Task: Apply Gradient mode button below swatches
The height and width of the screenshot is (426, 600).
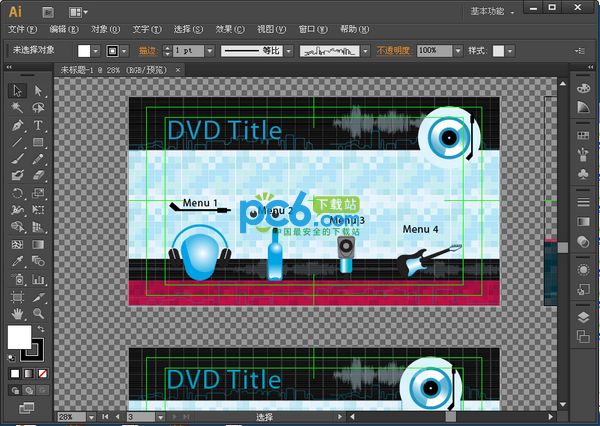Action: point(29,373)
